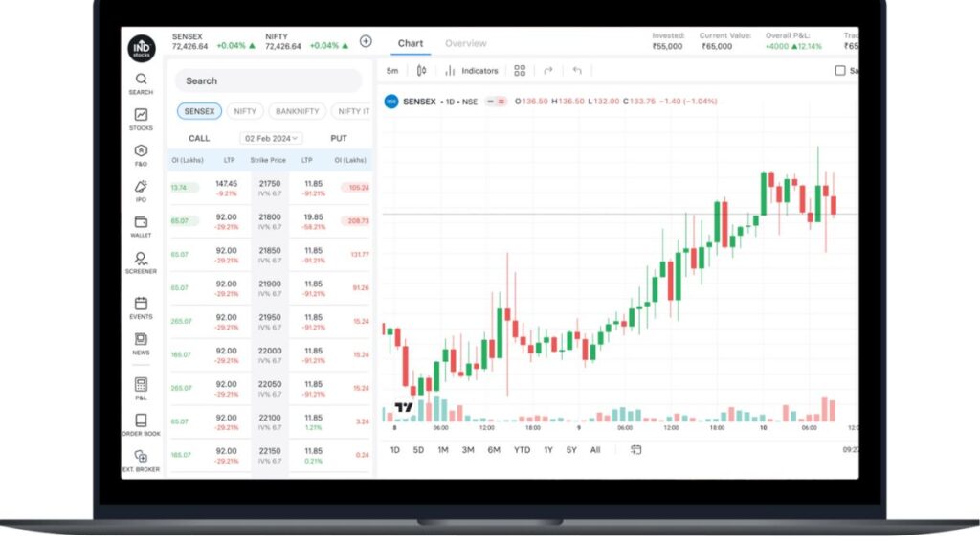Image resolution: width=980 pixels, height=546 pixels.
Task: Select strike price 21850 row
Action: pos(269,255)
